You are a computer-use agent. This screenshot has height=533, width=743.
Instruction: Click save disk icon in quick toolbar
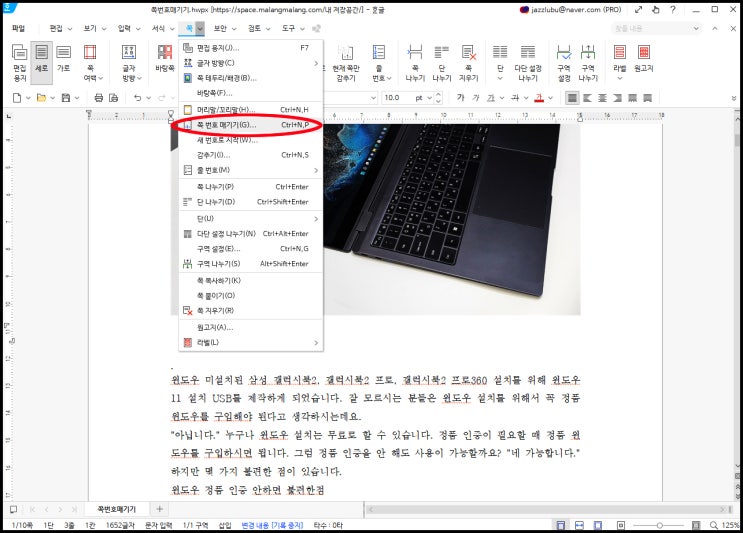click(66, 98)
